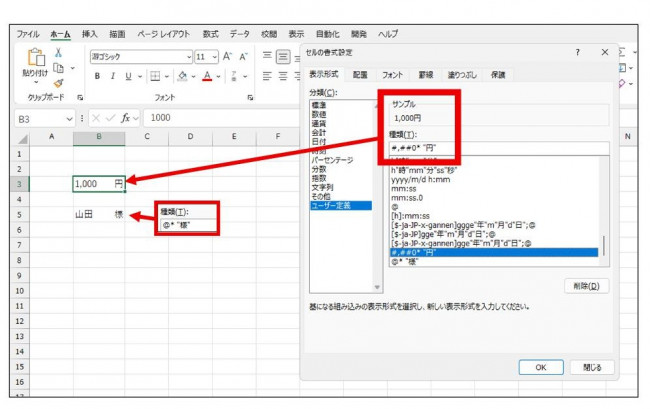Click the increase font size icon
650x409 pixels.
pos(228,56)
